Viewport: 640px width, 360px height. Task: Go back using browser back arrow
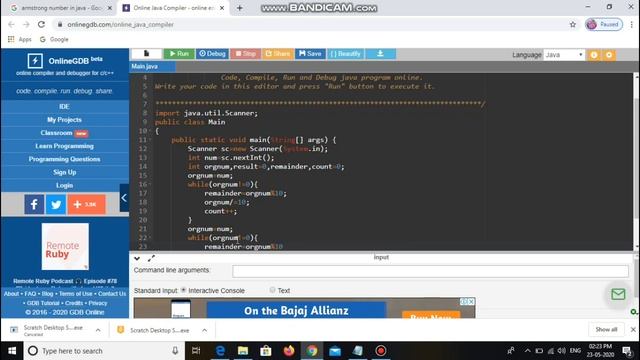(11, 24)
